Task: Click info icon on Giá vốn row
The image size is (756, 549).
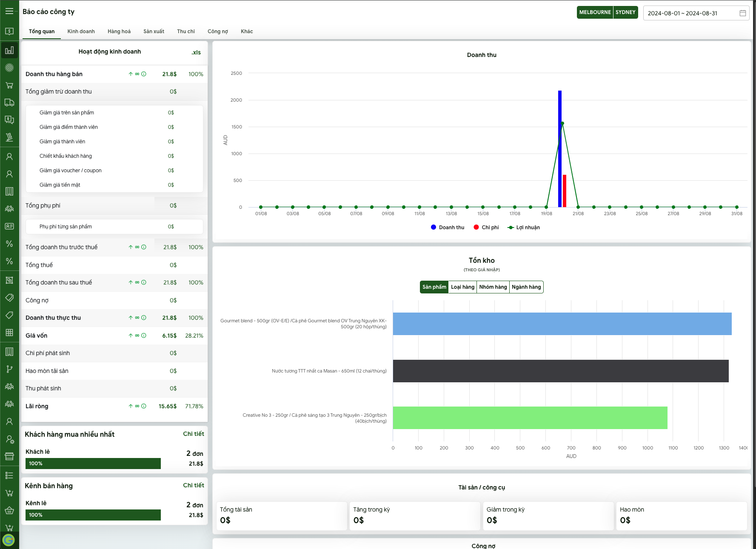Action: click(x=144, y=336)
